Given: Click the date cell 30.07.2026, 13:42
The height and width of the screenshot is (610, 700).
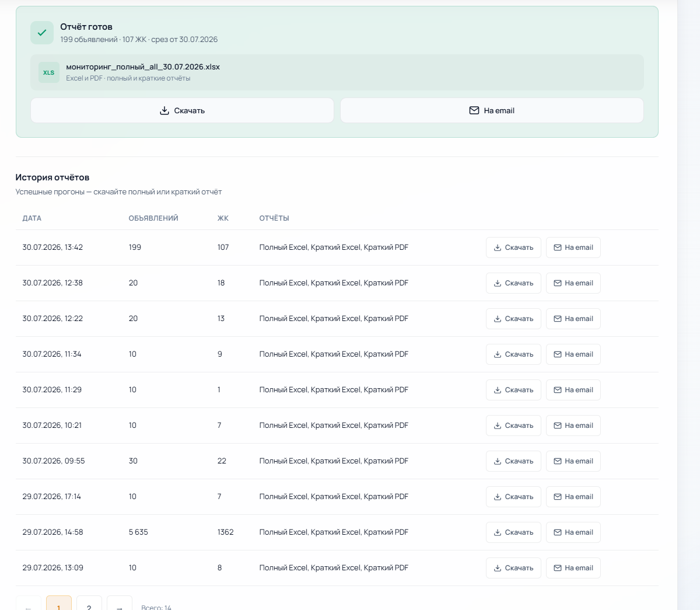Looking at the screenshot, I should (x=52, y=248).
